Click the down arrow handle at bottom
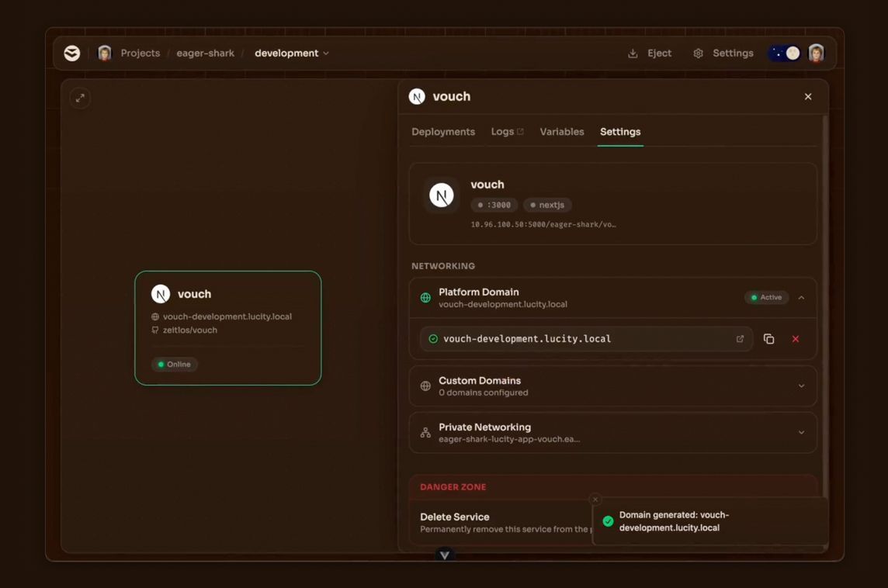 445,555
